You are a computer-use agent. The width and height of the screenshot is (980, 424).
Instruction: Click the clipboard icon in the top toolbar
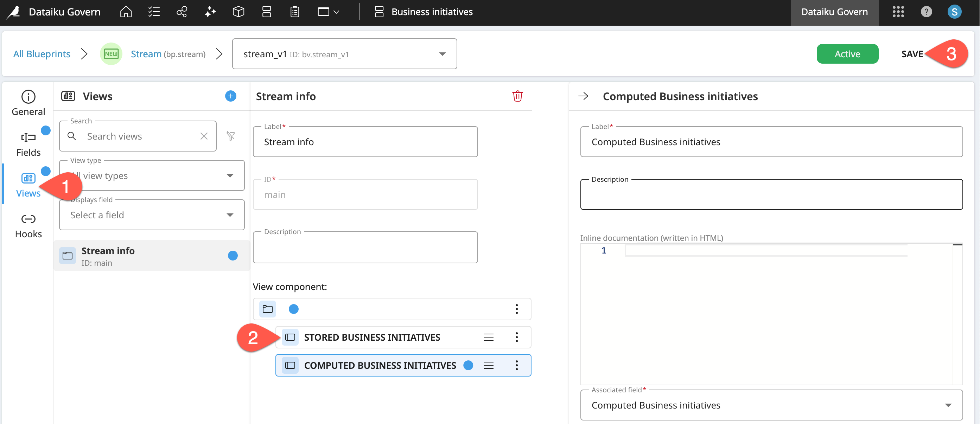[294, 12]
